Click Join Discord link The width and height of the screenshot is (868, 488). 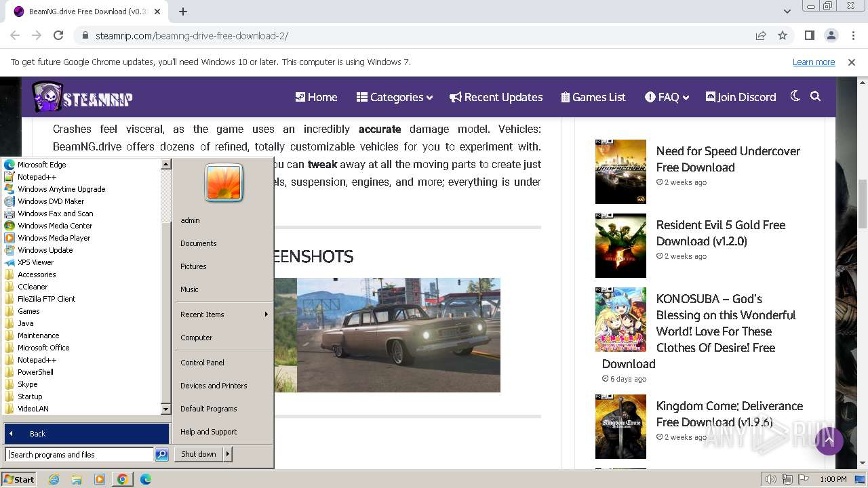point(741,97)
